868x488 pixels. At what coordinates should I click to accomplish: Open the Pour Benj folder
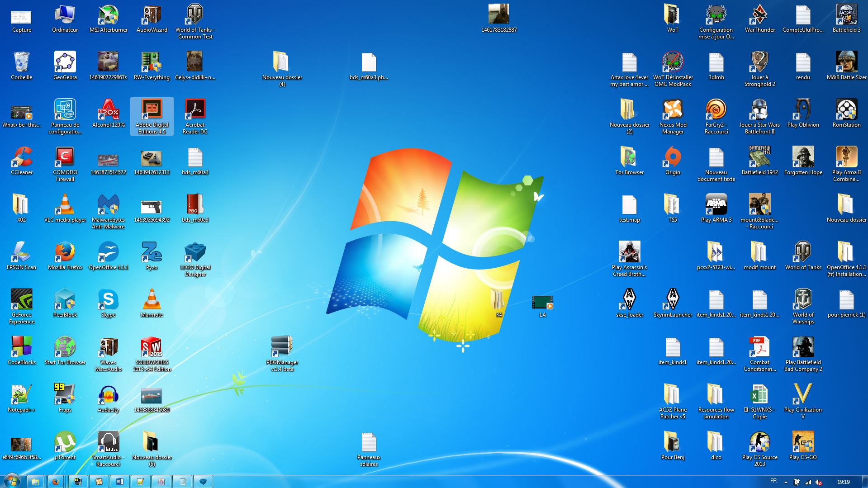pyautogui.click(x=673, y=446)
